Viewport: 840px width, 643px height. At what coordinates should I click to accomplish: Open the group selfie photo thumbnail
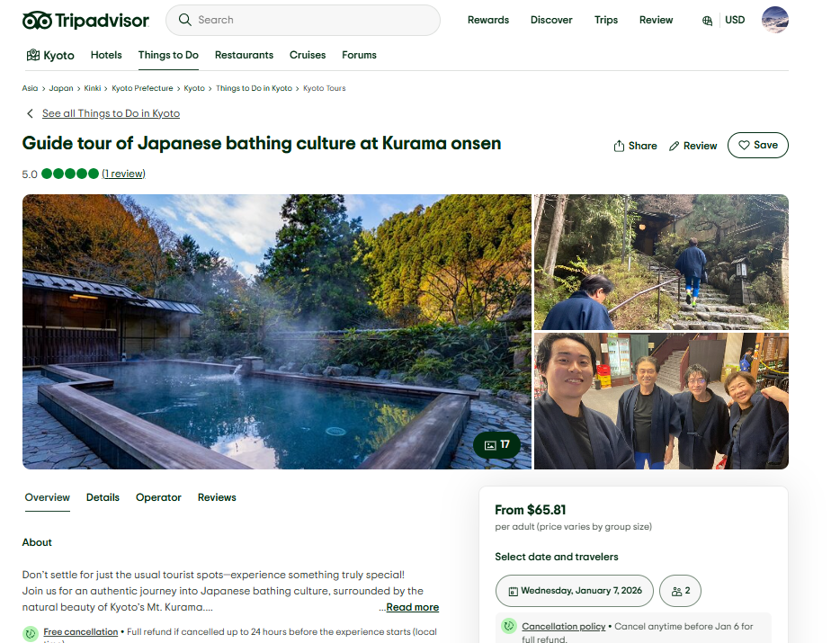[x=661, y=401]
